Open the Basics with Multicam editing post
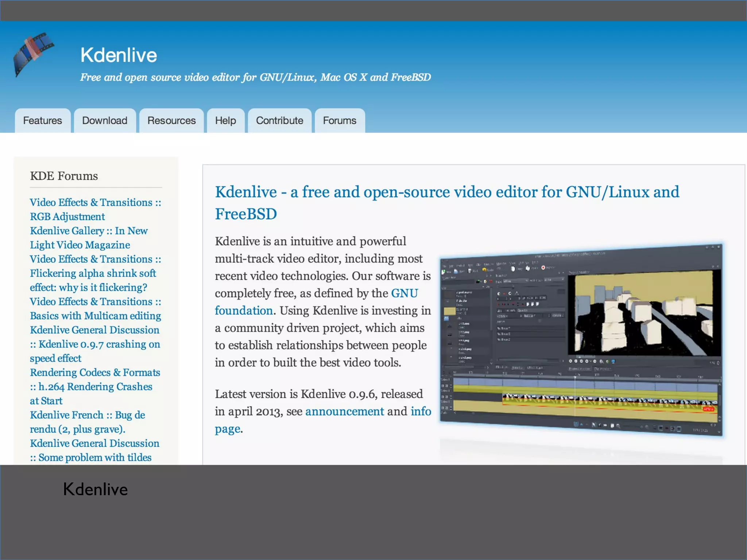The image size is (747, 560). (x=95, y=316)
